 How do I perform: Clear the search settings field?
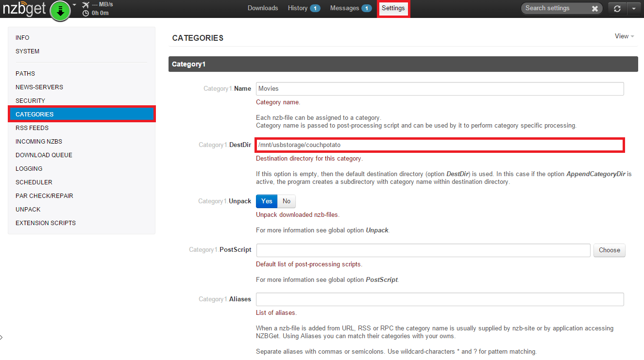pos(594,8)
